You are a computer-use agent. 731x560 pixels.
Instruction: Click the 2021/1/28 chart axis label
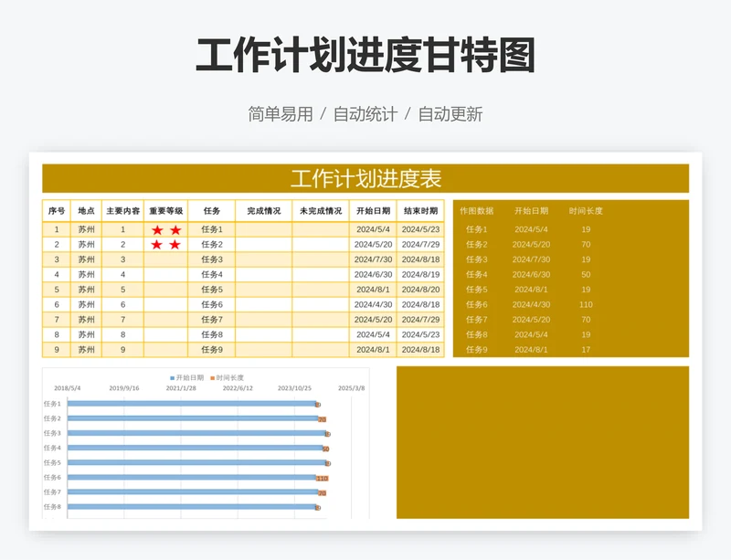tap(181, 388)
